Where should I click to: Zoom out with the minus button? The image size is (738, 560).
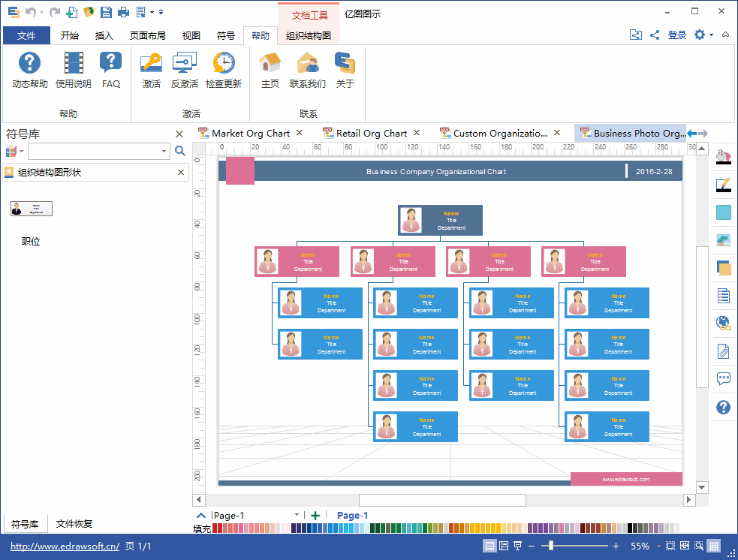tap(532, 546)
